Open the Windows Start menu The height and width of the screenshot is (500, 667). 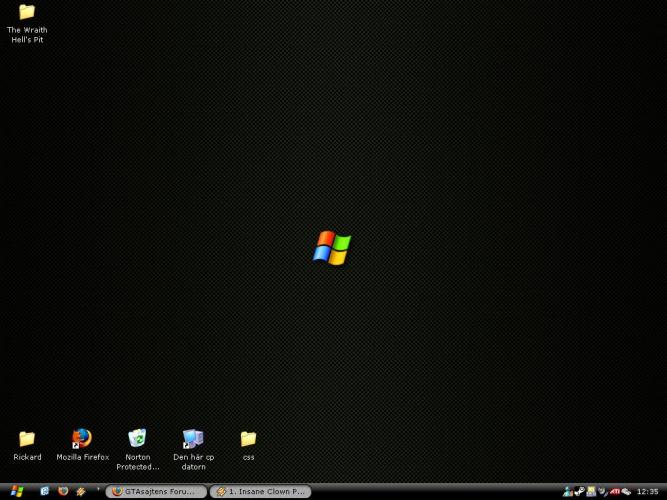[17, 491]
